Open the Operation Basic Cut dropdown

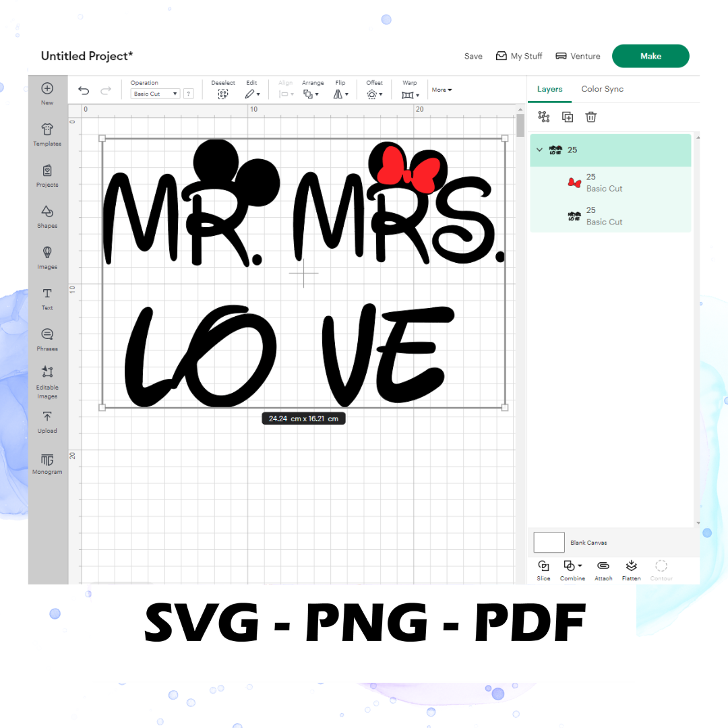click(x=155, y=93)
